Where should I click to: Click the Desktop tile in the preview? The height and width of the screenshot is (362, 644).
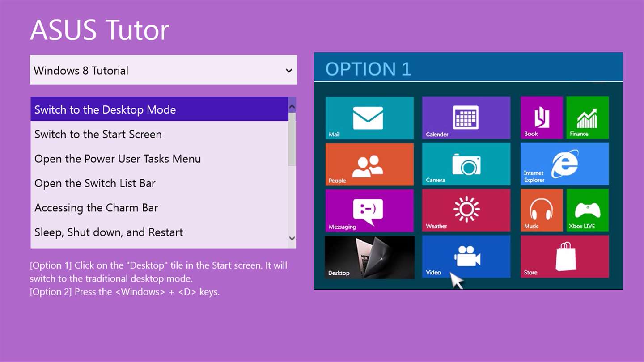[x=369, y=257]
